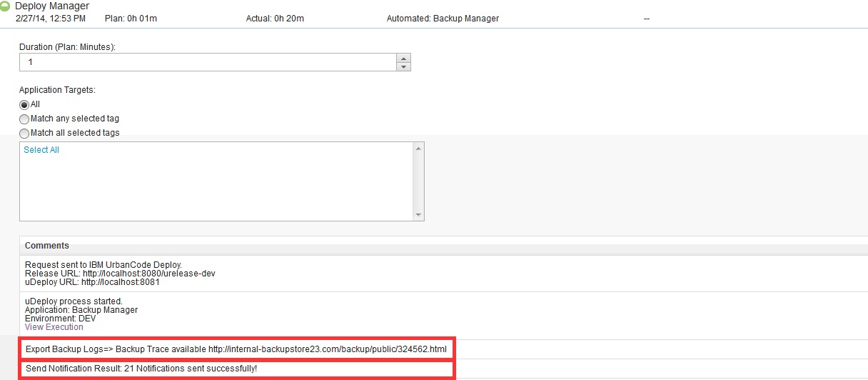Screen dimensions: 868x380
Task: Select the Export Backup Logs comment row
Action: click(x=236, y=349)
